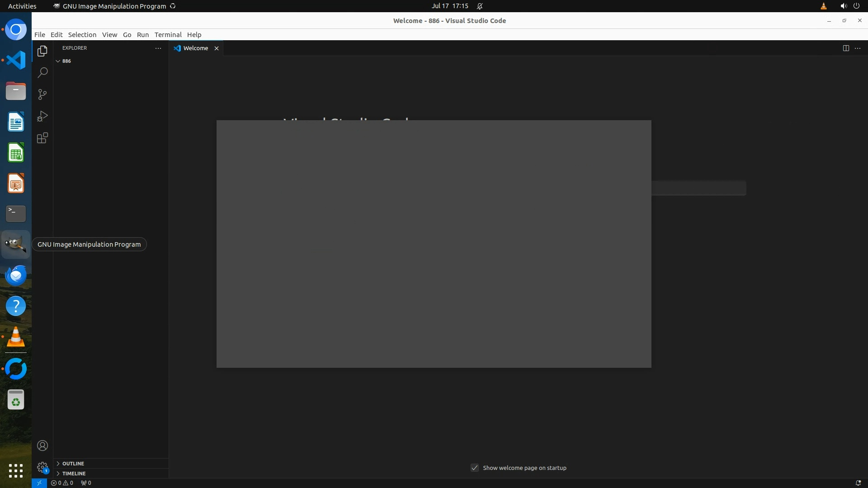The height and width of the screenshot is (488, 868).
Task: Open the Terminal menu
Action: tap(168, 35)
